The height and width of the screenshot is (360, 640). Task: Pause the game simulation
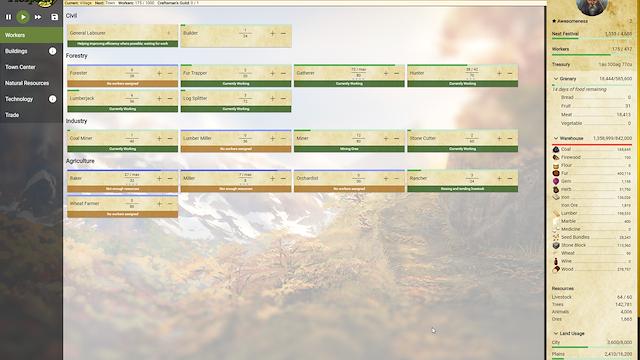click(x=8, y=17)
